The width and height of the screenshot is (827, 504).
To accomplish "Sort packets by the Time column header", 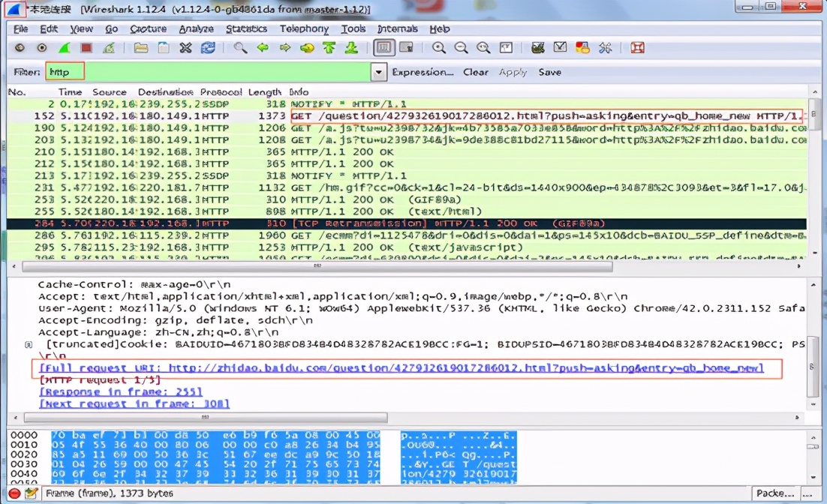I will coord(70,92).
